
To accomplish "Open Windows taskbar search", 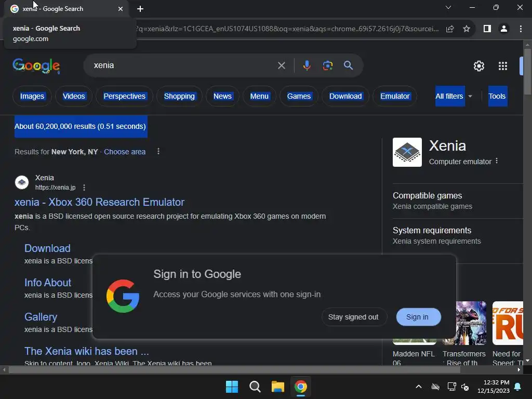I will tap(255, 387).
